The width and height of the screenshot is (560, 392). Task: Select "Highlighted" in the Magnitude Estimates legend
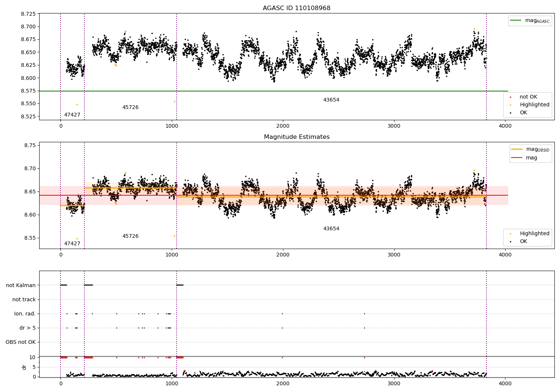(x=535, y=234)
